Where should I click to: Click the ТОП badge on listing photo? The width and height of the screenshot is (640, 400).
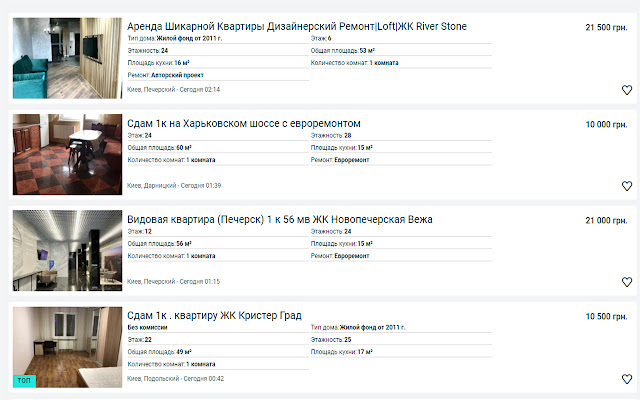[23, 381]
